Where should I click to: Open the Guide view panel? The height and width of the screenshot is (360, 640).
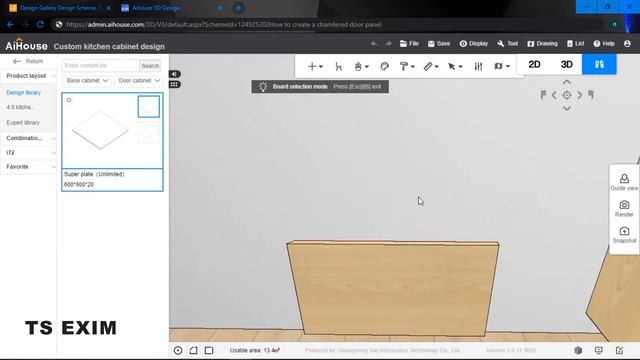[x=624, y=182]
